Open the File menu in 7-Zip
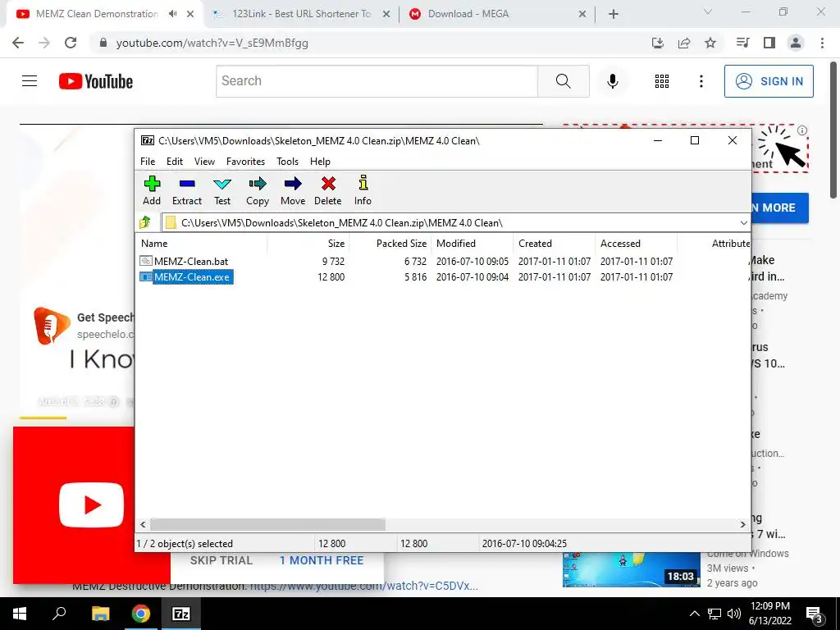This screenshot has height=630, width=840. pos(148,162)
